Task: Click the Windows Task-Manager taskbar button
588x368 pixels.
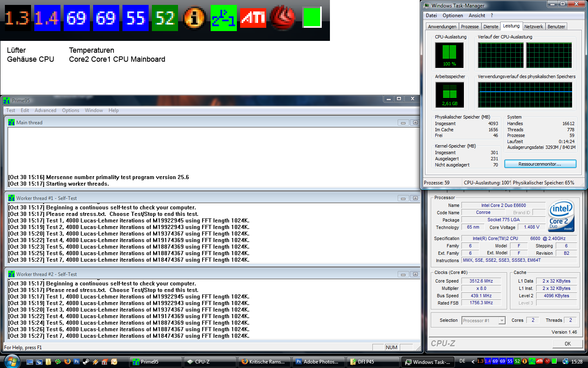Action: click(x=428, y=362)
